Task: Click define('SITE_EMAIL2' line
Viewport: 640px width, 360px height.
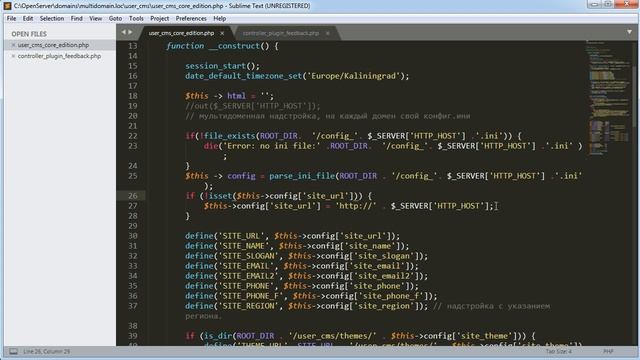Action: coord(306,276)
